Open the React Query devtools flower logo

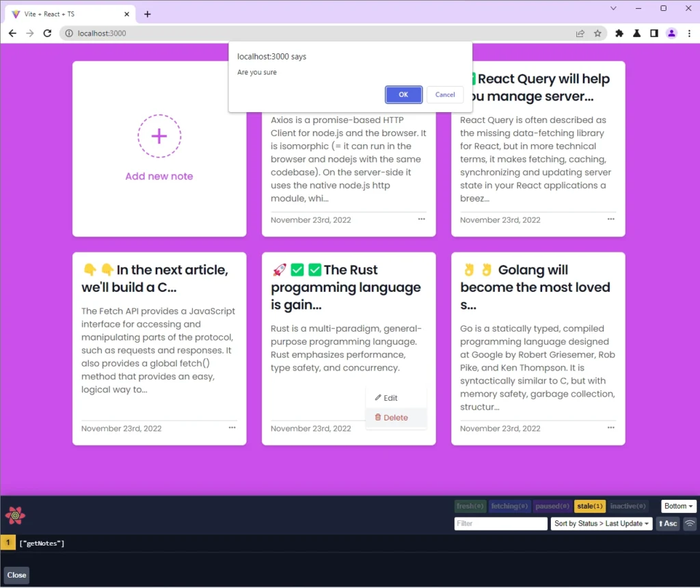click(x=15, y=516)
